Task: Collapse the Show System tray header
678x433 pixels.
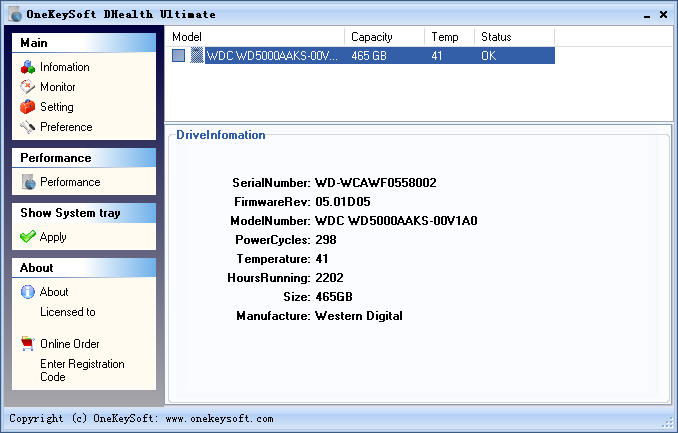Action: click(84, 213)
